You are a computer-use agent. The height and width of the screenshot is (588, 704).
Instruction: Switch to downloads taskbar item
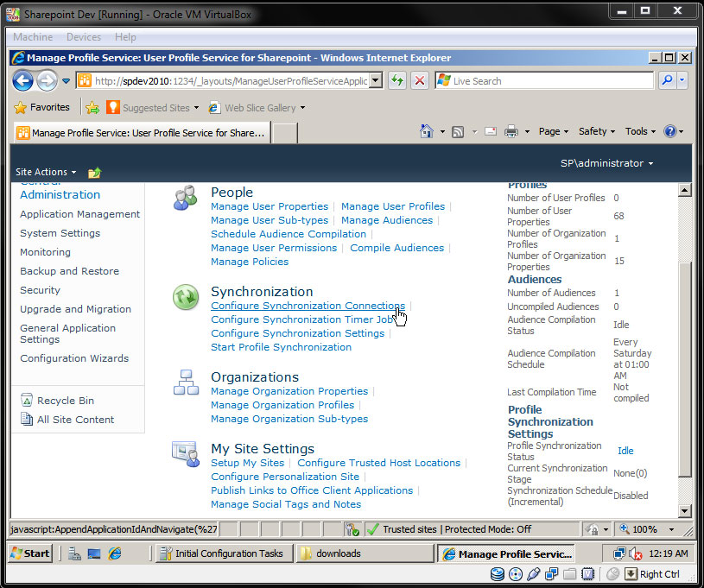[x=365, y=553]
